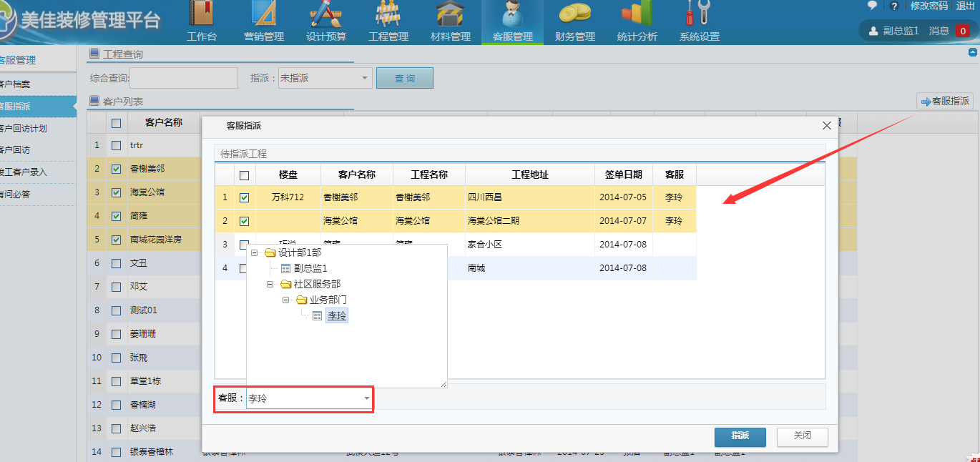Uncheck the 香榭美邻 row in dialog

click(244, 197)
